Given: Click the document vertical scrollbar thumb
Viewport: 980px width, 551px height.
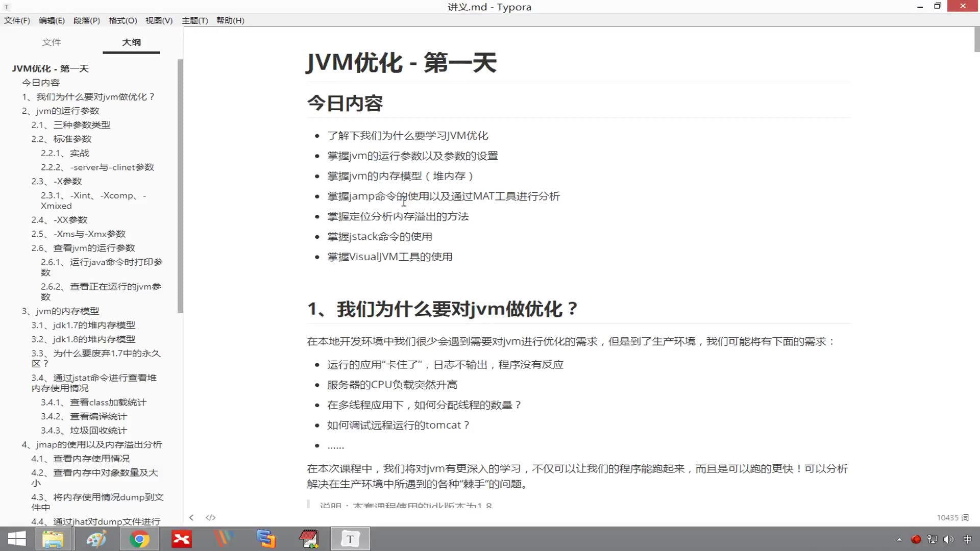Looking at the screenshot, I should point(976,39).
